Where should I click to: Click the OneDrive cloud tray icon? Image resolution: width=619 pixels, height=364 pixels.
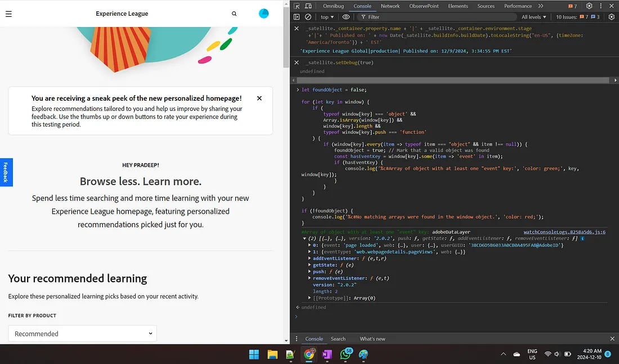(x=517, y=354)
